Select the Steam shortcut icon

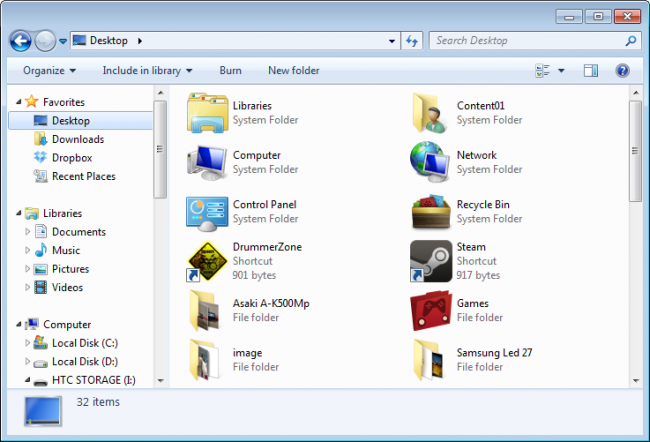point(431,261)
